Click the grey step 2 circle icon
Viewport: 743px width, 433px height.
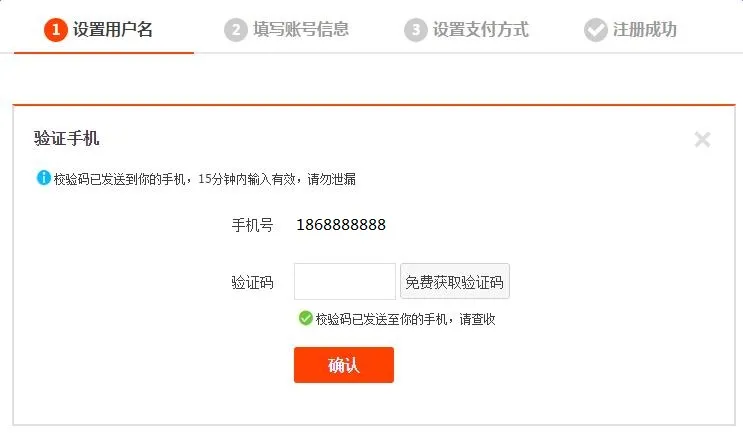(x=236, y=30)
